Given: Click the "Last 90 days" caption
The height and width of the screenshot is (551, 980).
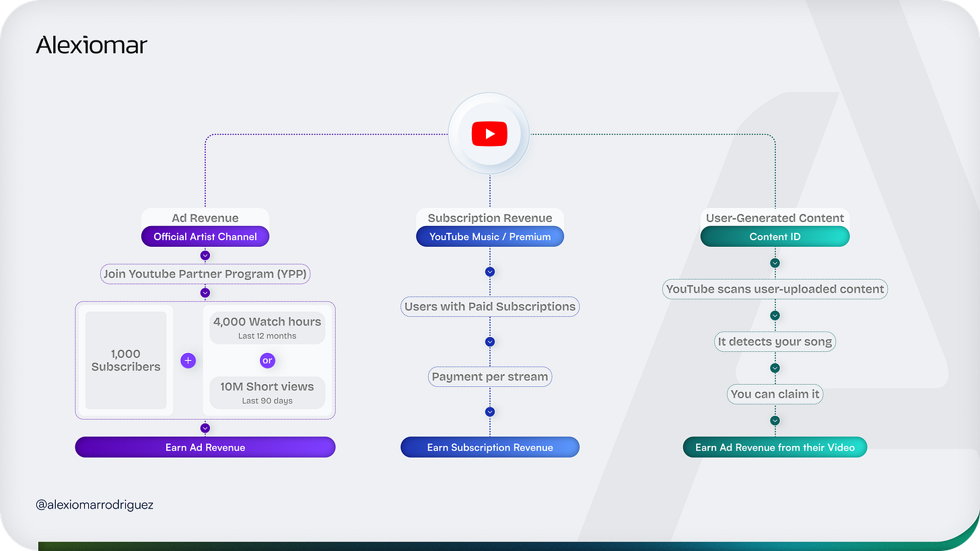Looking at the screenshot, I should pos(267,401).
